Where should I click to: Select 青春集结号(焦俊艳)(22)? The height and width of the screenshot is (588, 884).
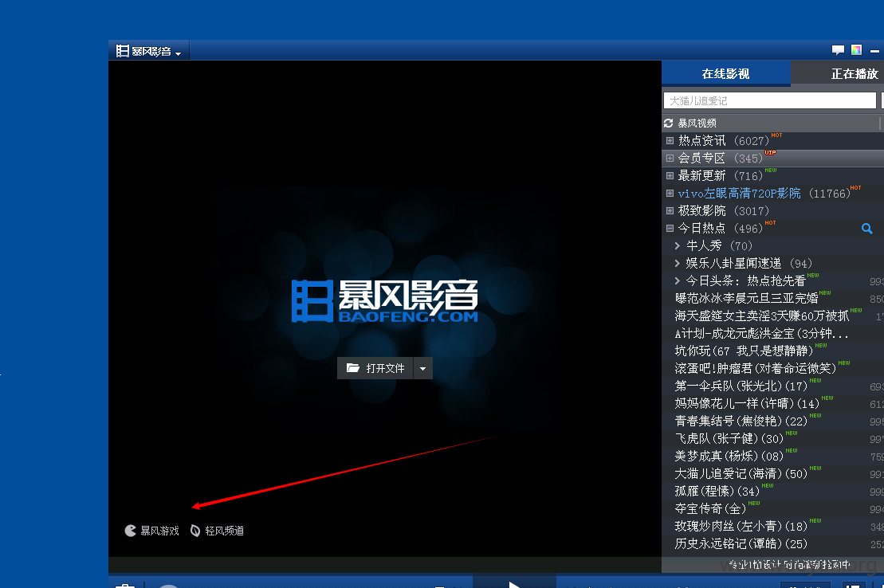tap(741, 421)
